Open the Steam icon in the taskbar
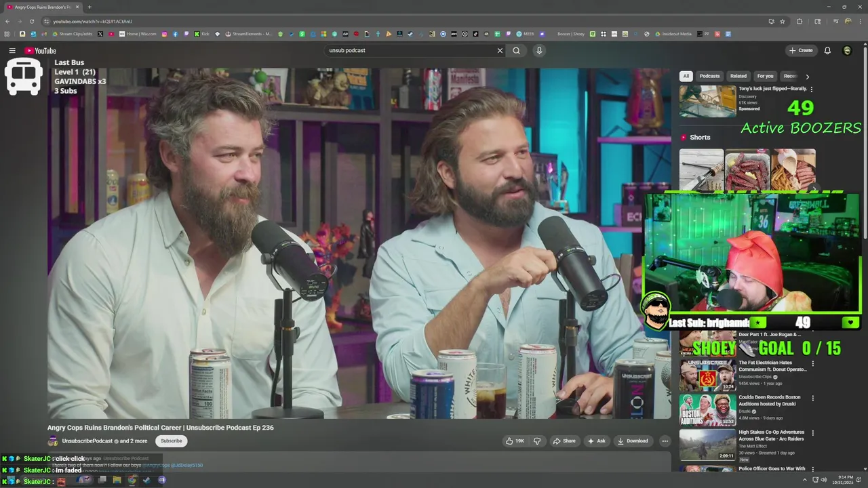The height and width of the screenshot is (488, 868). click(x=146, y=480)
